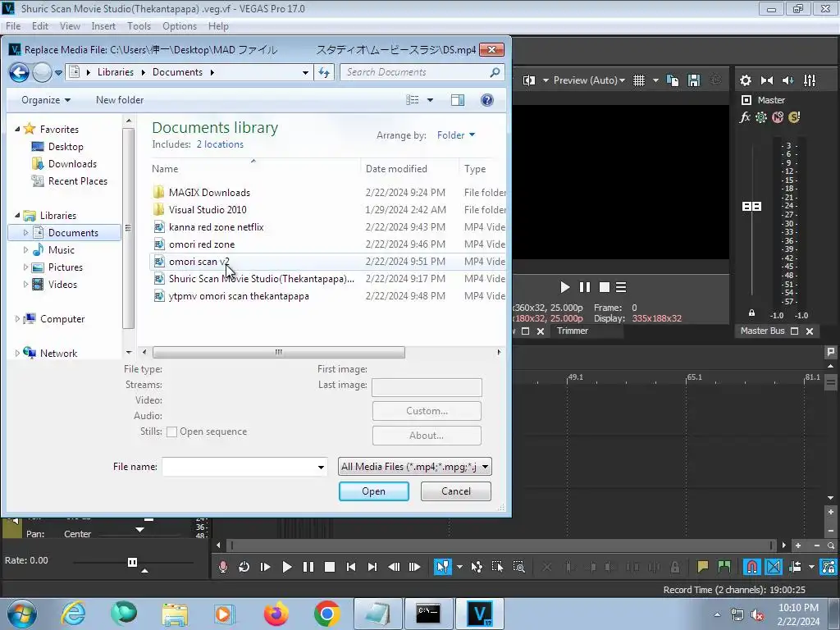The image size is (840, 630).
Task: Click the Search Documents box
Action: [x=422, y=72]
